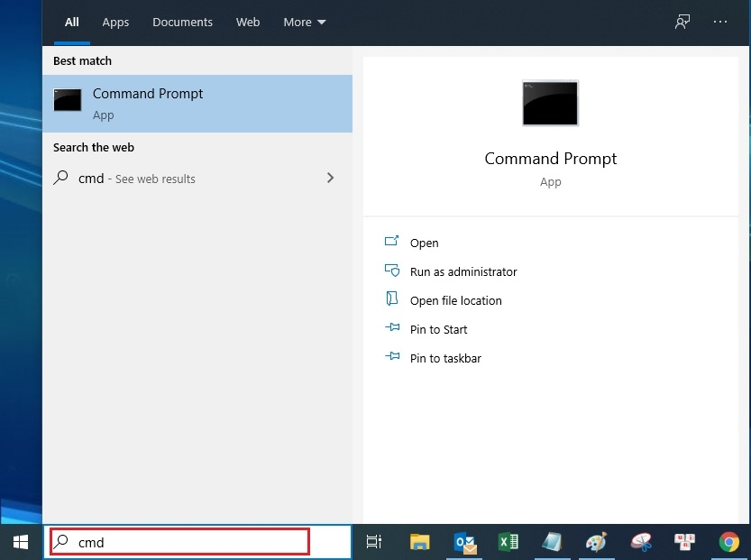Click the Open action icon
Image resolution: width=751 pixels, height=560 pixels.
click(391, 241)
